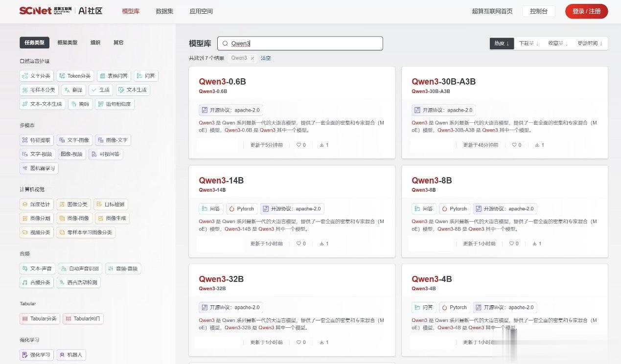Screen dimensions: 621x364
Task: Select the 文字-图像 filter chip
Action: point(74,140)
